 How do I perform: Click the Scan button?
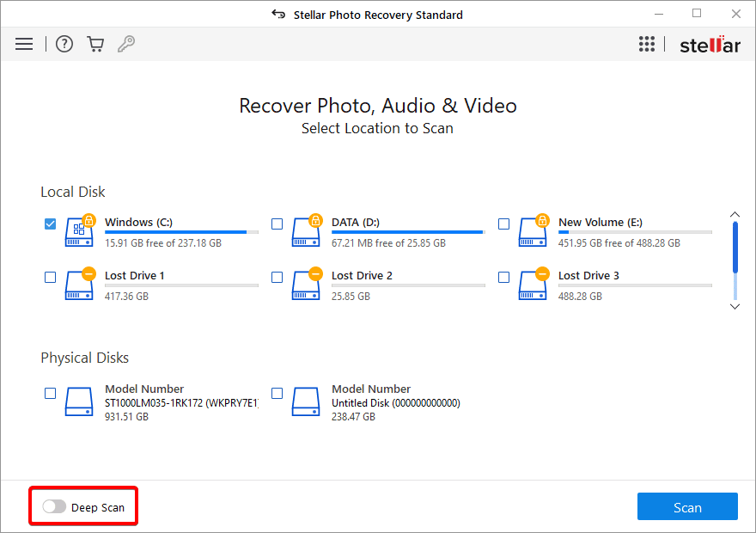tap(687, 506)
